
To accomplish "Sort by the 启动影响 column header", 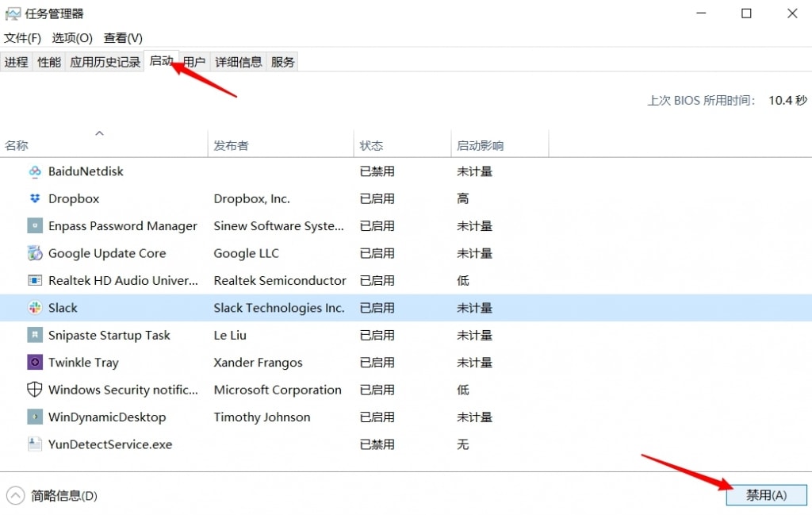I will pyautogui.click(x=500, y=145).
